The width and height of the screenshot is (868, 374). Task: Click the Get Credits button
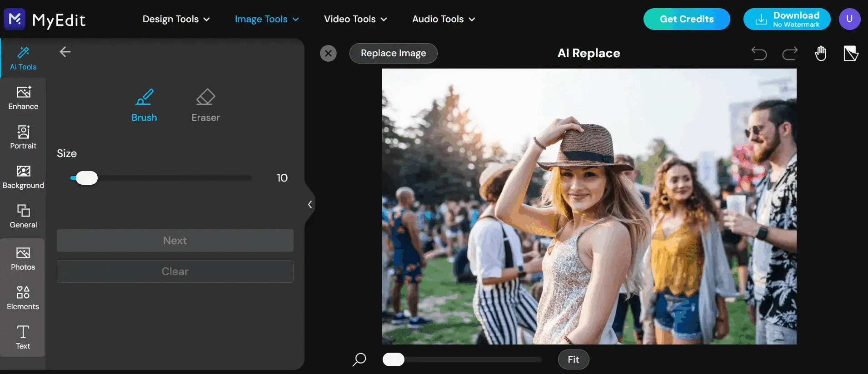(687, 19)
